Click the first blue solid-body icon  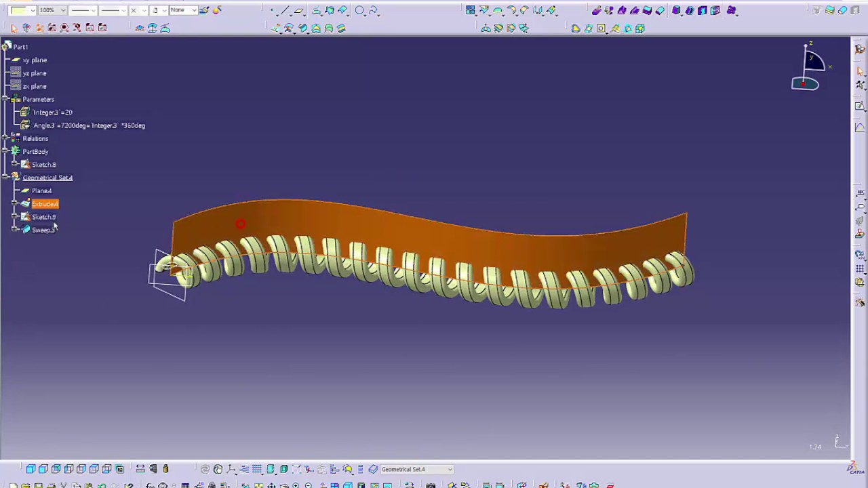click(677, 10)
